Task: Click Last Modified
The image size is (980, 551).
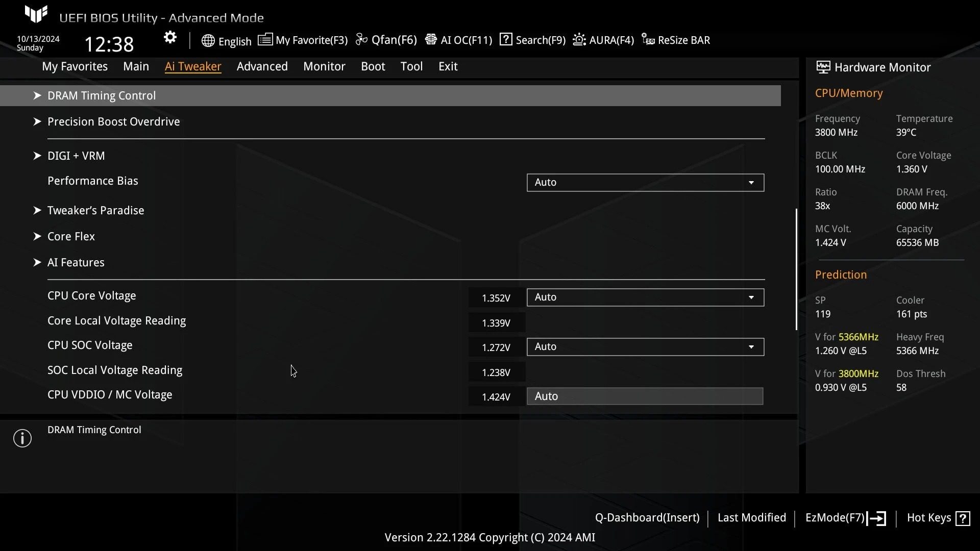Action: pyautogui.click(x=752, y=518)
